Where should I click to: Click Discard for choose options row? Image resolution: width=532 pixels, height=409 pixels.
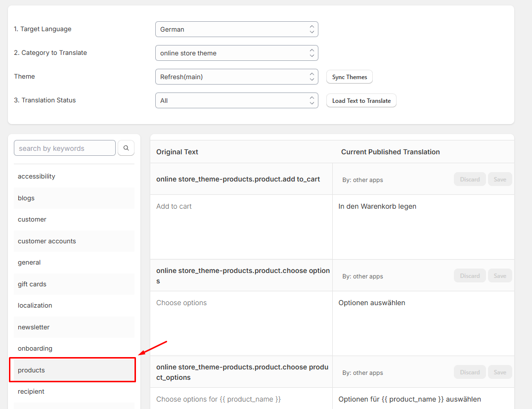point(470,275)
